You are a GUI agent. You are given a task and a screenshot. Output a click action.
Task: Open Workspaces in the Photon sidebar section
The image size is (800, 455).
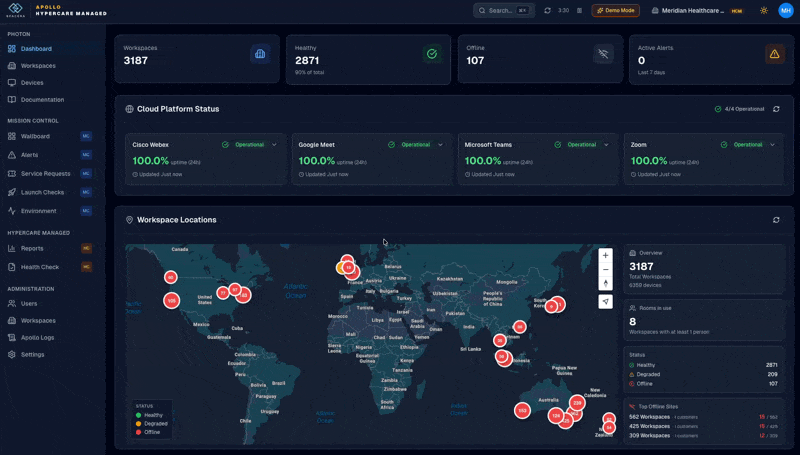coord(38,66)
